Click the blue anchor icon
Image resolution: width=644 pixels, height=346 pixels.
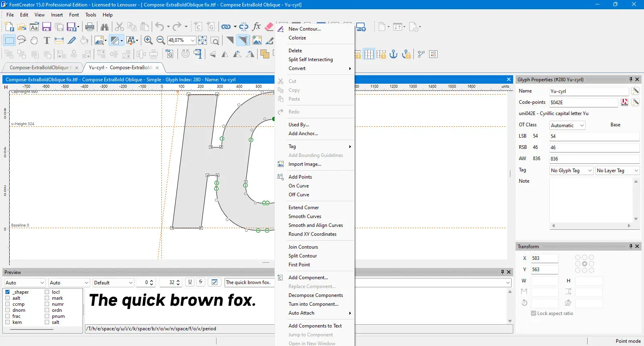394,54
